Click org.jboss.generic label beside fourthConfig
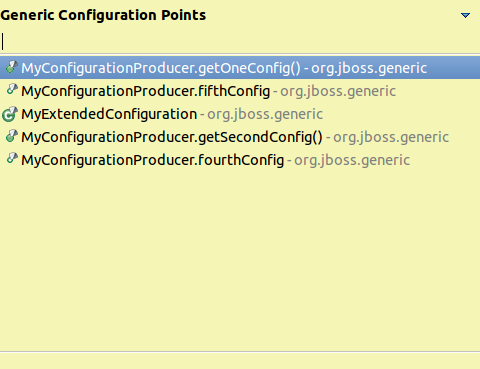This screenshot has width=480, height=369. coord(352,160)
